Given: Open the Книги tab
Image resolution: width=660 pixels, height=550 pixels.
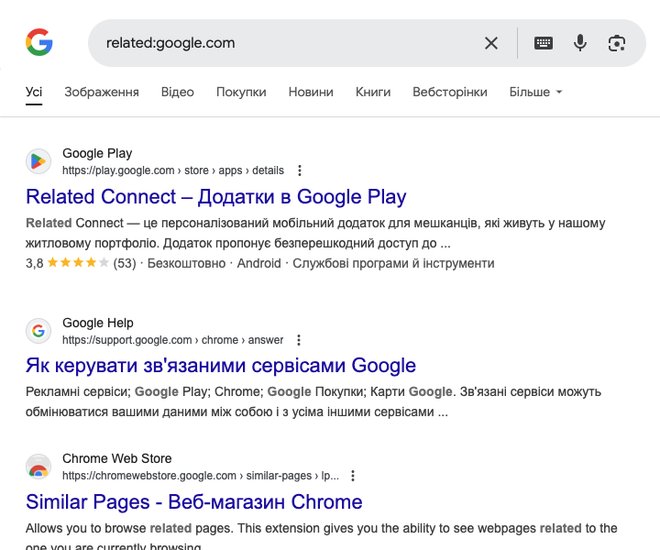Looking at the screenshot, I should (x=373, y=92).
